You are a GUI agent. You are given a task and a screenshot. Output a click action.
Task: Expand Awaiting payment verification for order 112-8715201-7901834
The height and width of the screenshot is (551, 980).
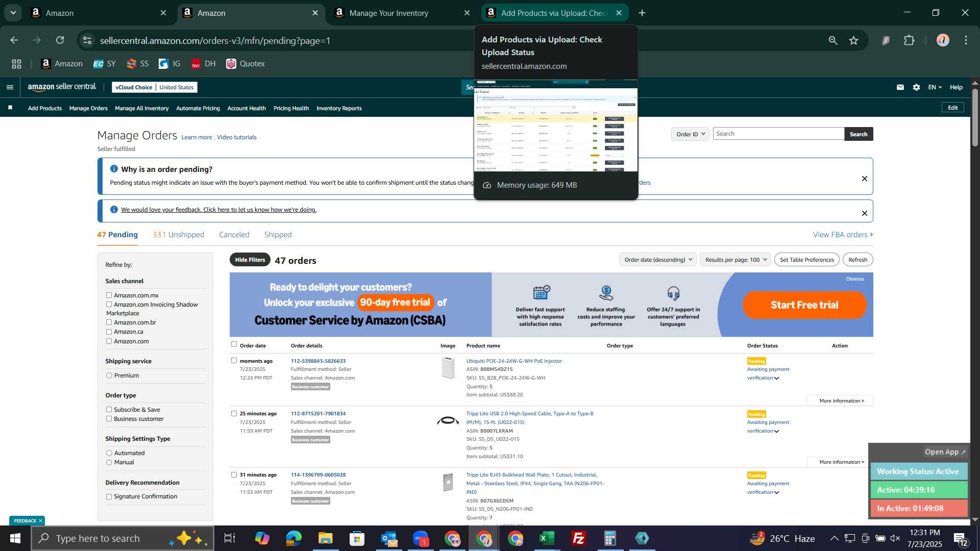point(768,427)
